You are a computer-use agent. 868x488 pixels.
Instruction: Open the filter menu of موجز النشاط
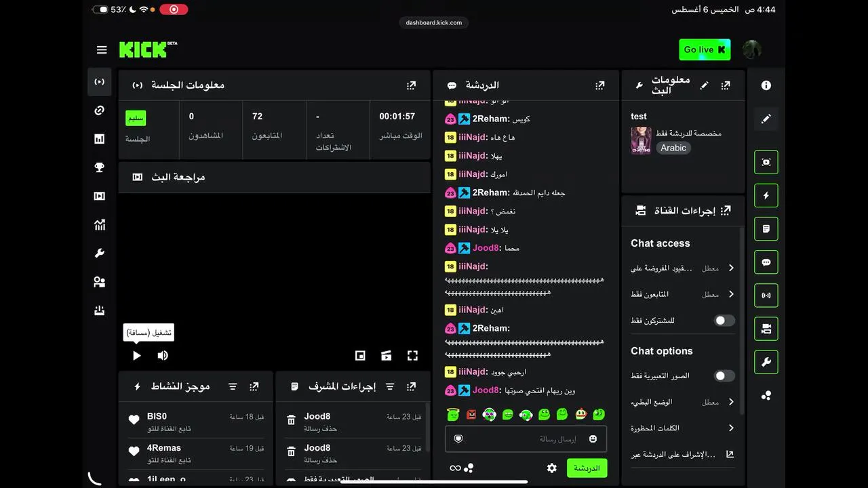coord(233,386)
